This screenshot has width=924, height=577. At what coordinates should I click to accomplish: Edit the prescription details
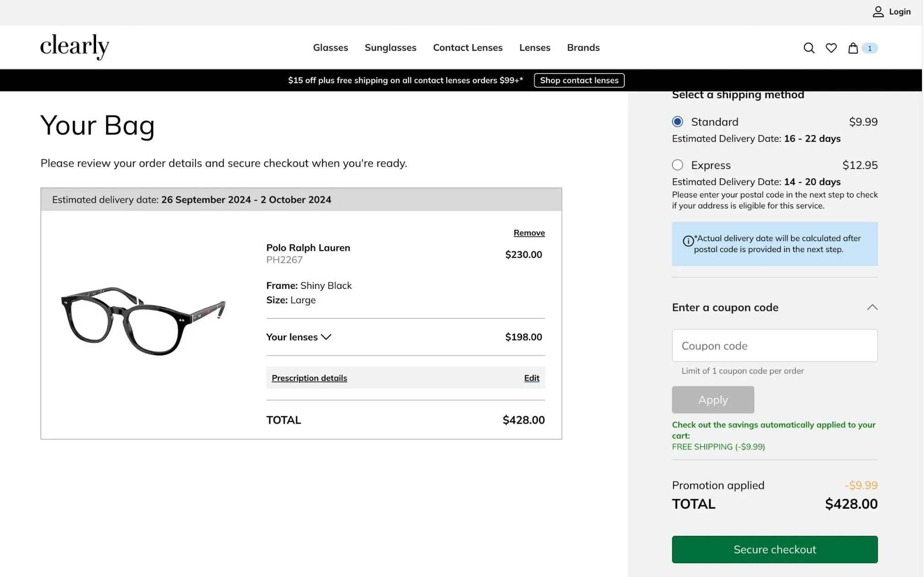tap(531, 378)
